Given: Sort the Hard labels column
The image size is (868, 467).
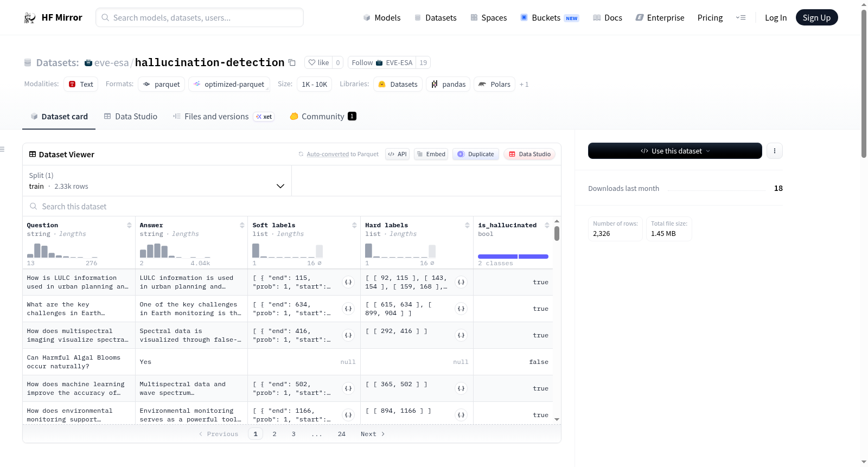Looking at the screenshot, I should pos(467,225).
